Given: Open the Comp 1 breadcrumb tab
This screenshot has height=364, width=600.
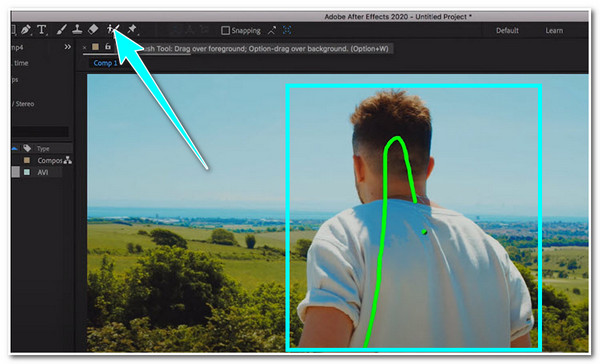Looking at the screenshot, I should pos(105,63).
